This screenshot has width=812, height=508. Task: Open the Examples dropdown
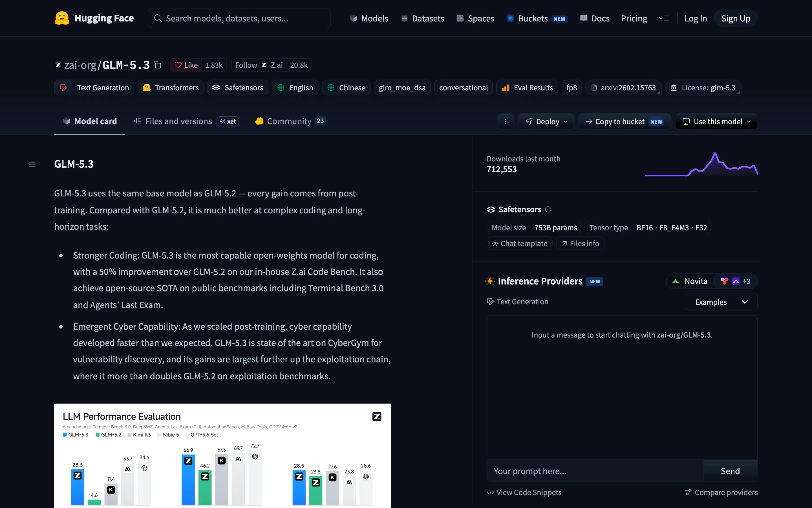(x=721, y=302)
